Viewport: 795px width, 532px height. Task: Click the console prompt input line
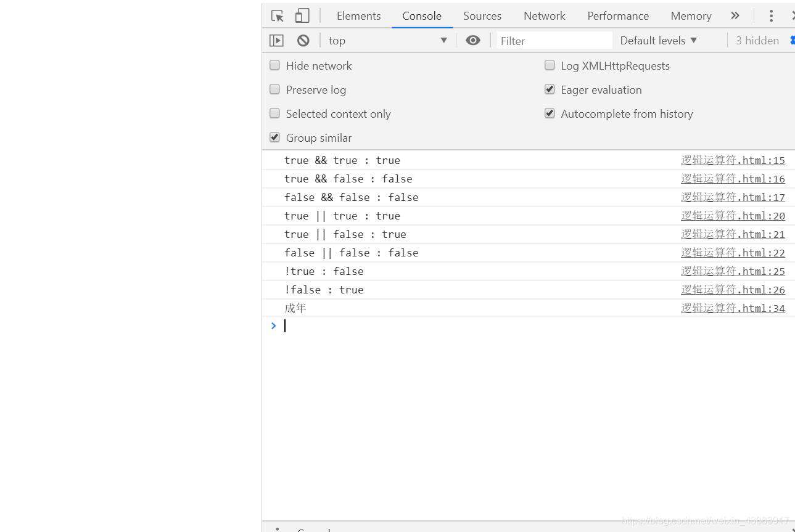(537, 325)
